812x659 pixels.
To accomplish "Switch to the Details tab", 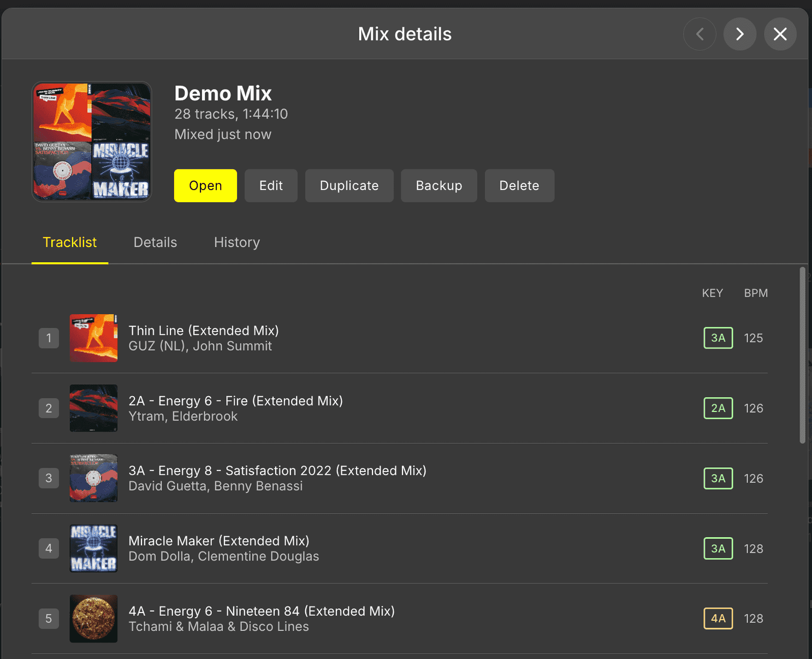I will 155,243.
